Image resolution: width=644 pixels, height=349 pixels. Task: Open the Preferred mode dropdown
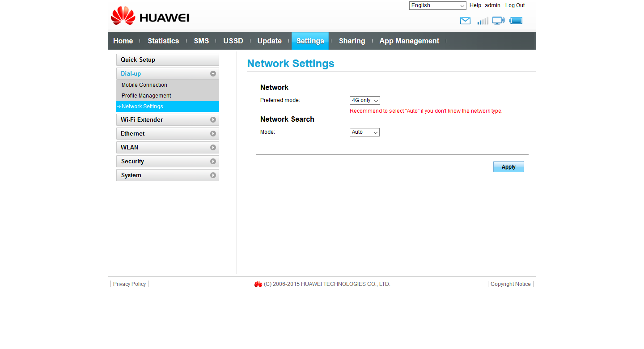click(x=364, y=101)
